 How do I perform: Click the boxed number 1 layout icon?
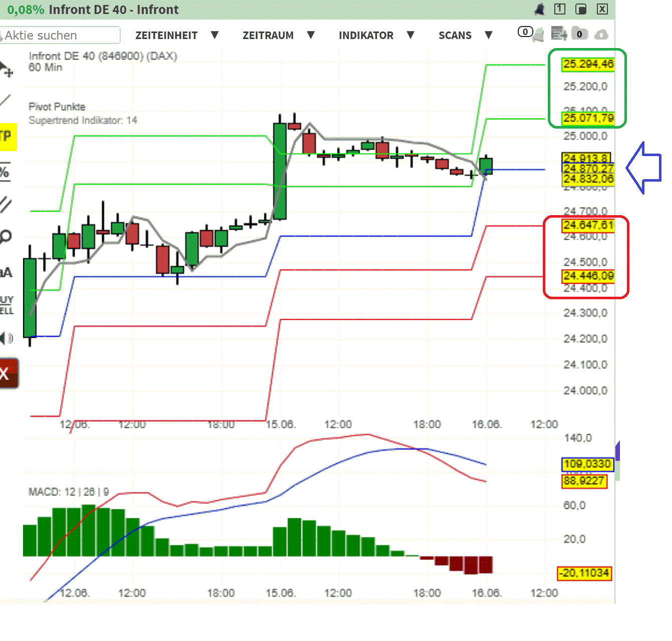click(x=560, y=9)
